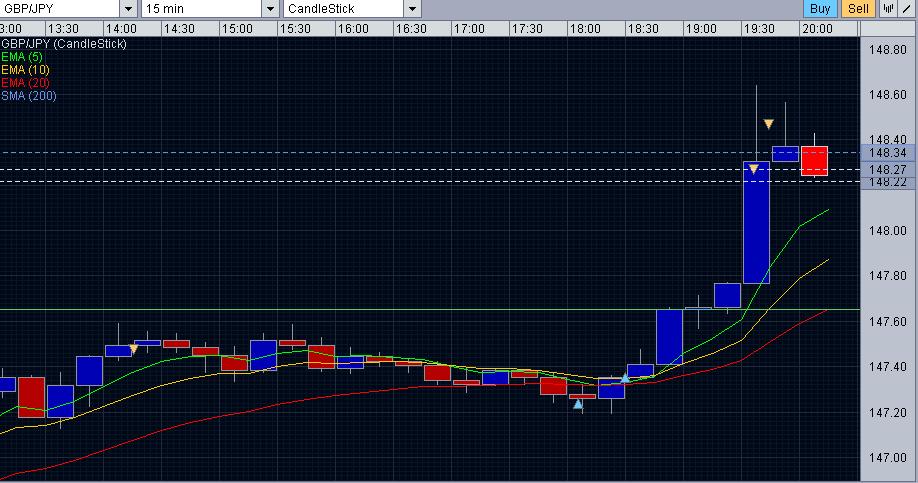Select the trend line drawing tool
Viewport: 918px width, 483px height.
pos(907,9)
